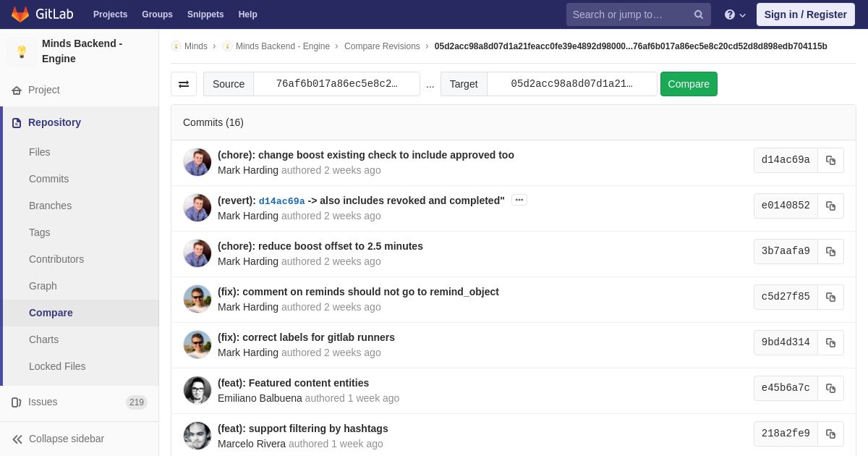Click the swap revisions arrows icon
Screen dimensions: 868x456
[184, 84]
